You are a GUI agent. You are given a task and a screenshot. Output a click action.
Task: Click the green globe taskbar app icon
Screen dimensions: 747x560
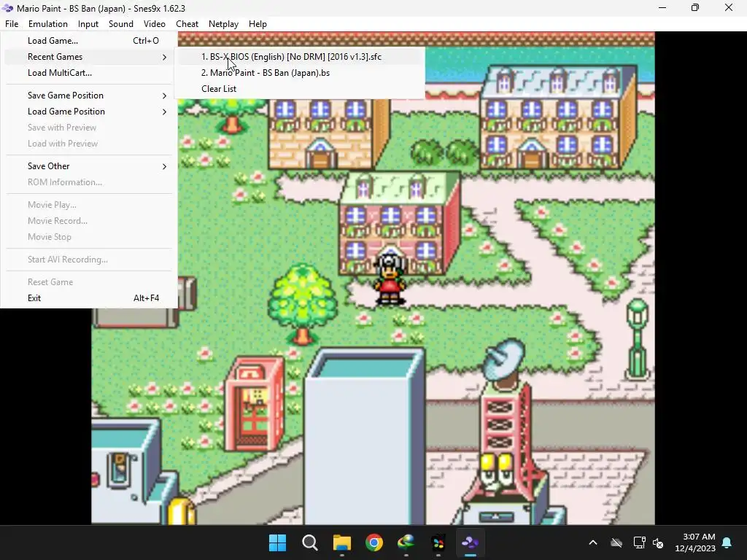[x=406, y=542]
